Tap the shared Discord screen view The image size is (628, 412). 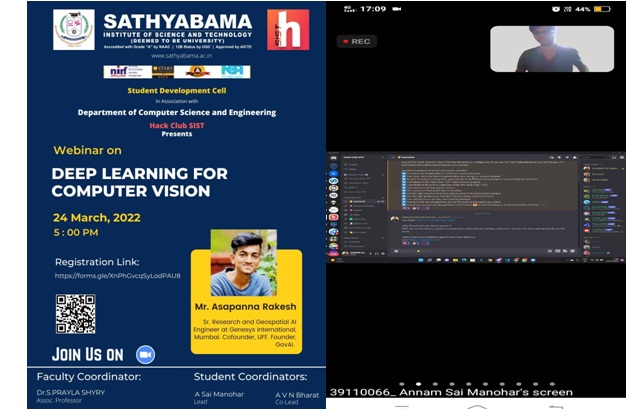coord(476,207)
